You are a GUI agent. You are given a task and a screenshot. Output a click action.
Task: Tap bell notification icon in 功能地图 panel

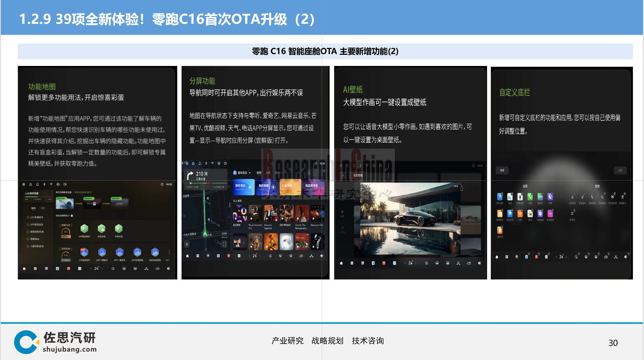37,184
